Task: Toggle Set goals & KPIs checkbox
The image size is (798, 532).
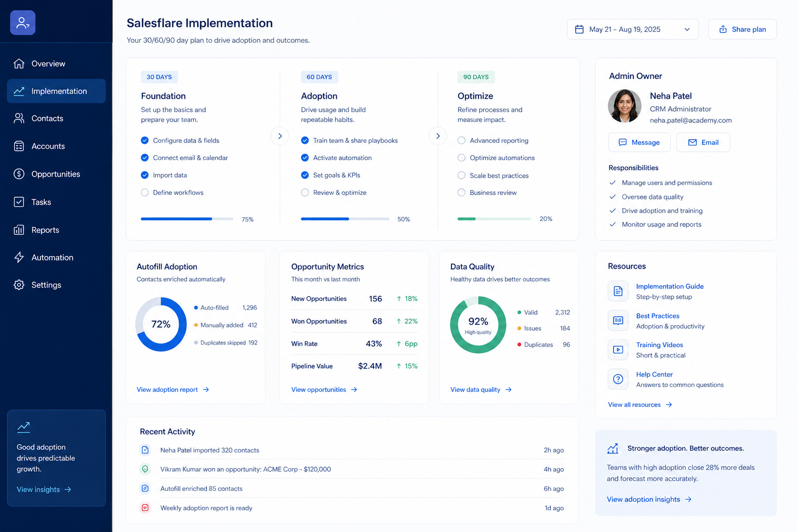Action: coord(305,175)
